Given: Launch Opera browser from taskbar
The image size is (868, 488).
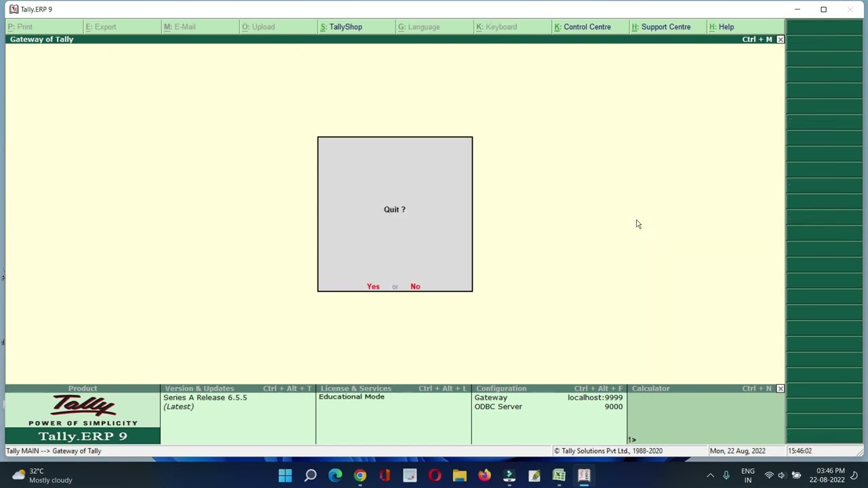Looking at the screenshot, I should coord(435,476).
